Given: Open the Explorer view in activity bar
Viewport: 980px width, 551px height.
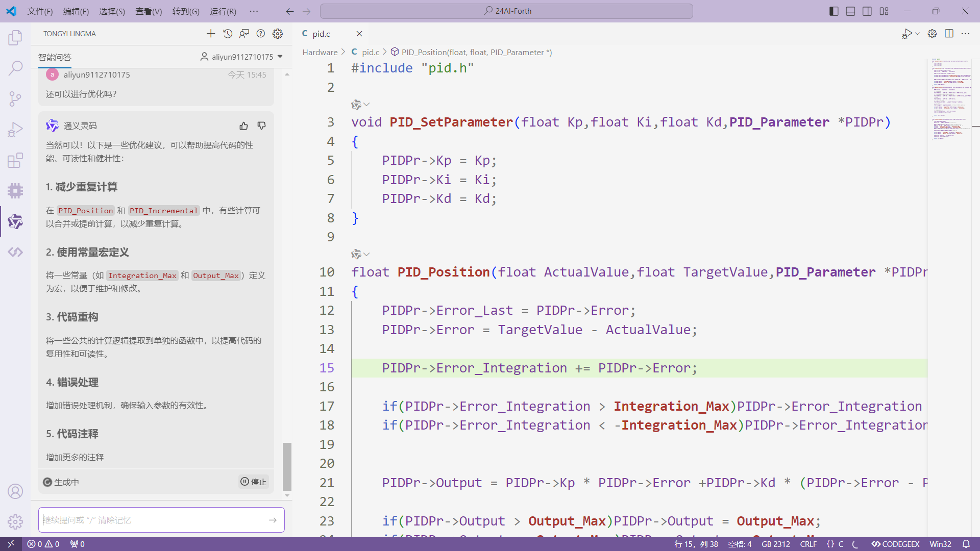Looking at the screenshot, I should [15, 37].
